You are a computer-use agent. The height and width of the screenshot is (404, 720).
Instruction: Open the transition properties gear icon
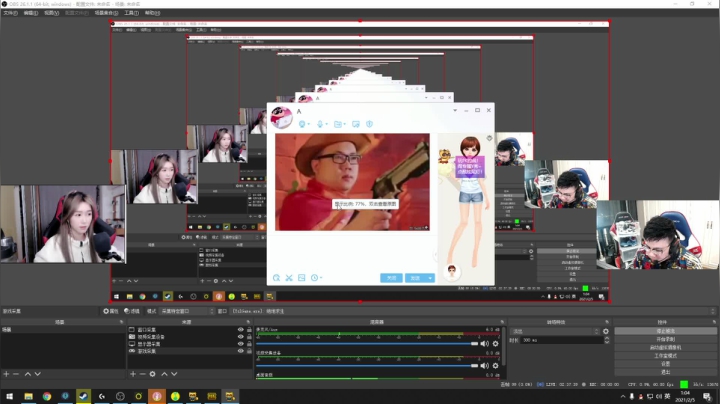pyautogui.click(x=606, y=331)
